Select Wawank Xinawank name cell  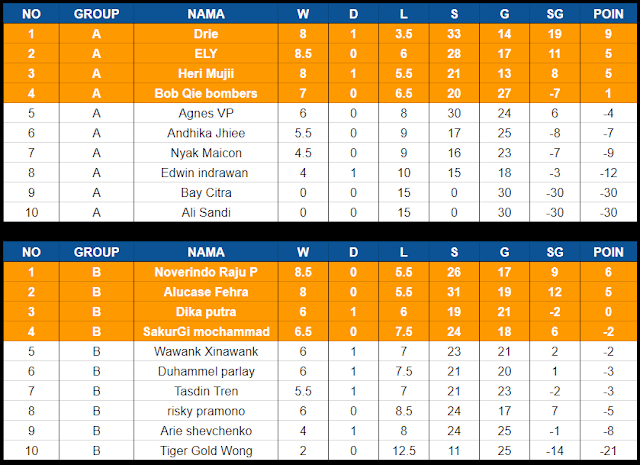[x=206, y=352]
